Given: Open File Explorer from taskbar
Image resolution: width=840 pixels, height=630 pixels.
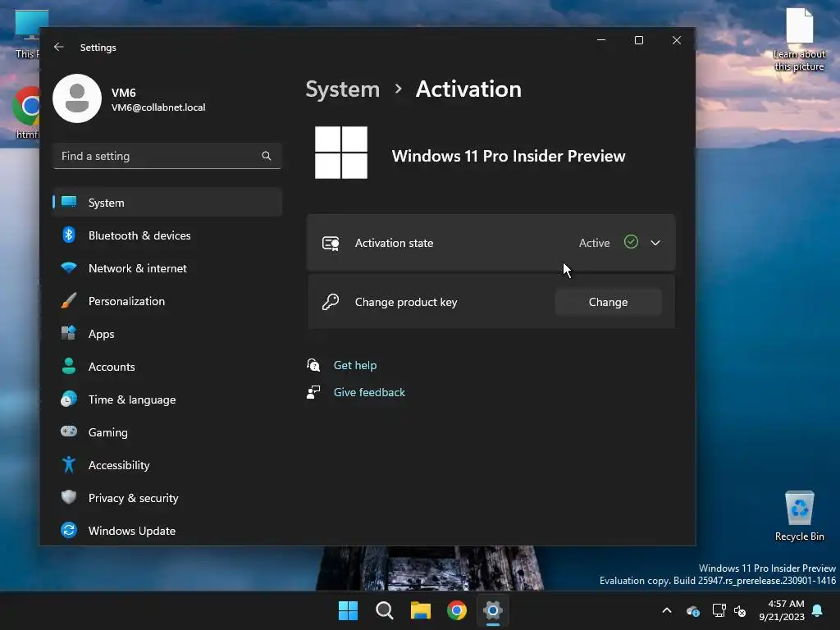Looking at the screenshot, I should point(421,610).
